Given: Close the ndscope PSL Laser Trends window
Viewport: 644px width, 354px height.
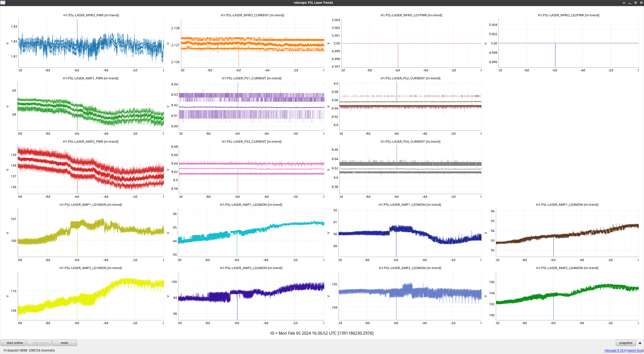Looking at the screenshot, I should (x=641, y=3).
